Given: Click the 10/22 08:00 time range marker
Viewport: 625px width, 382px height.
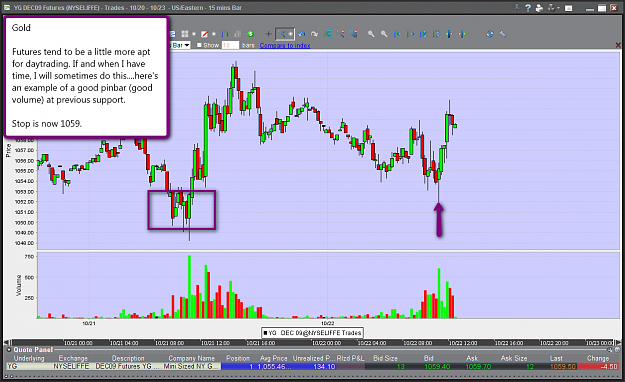Looking at the screenshot, I should (x=417, y=343).
